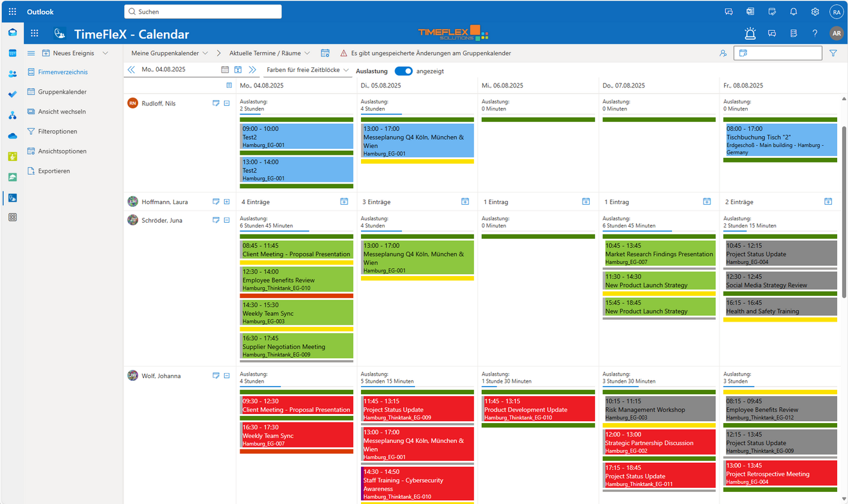The image size is (848, 504).
Task: Open OneDrive cloud icon in rail
Action: (x=12, y=136)
